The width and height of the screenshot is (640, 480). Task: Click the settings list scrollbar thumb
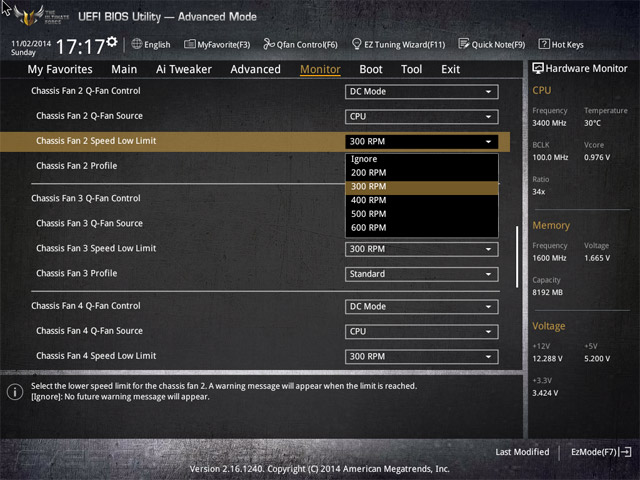click(x=517, y=257)
